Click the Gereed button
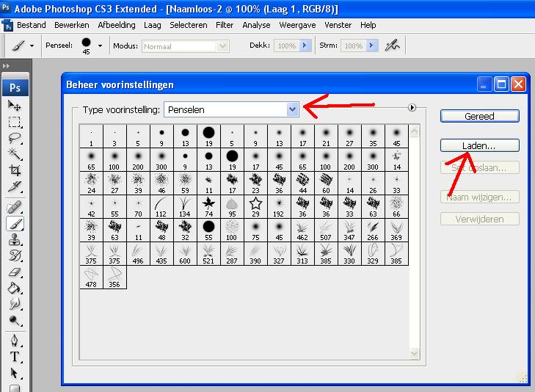The image size is (535, 392). point(480,116)
